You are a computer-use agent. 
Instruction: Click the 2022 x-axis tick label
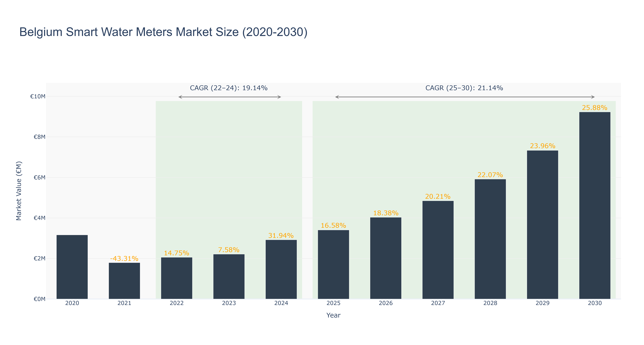coord(177,303)
